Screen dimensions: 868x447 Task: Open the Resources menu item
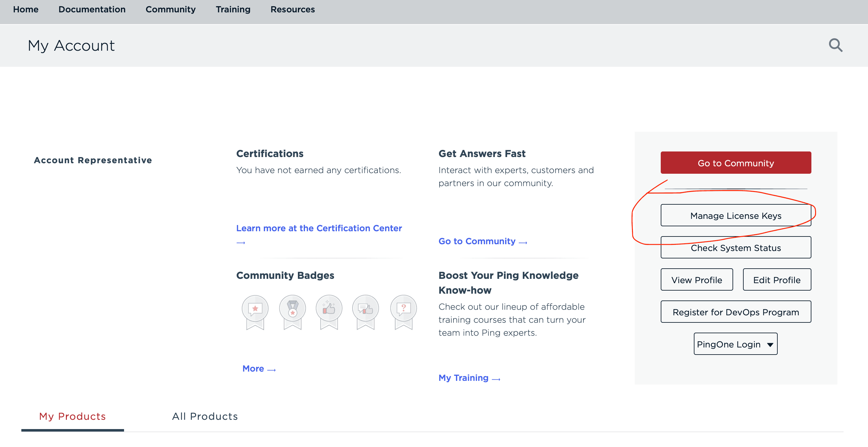[x=293, y=10]
